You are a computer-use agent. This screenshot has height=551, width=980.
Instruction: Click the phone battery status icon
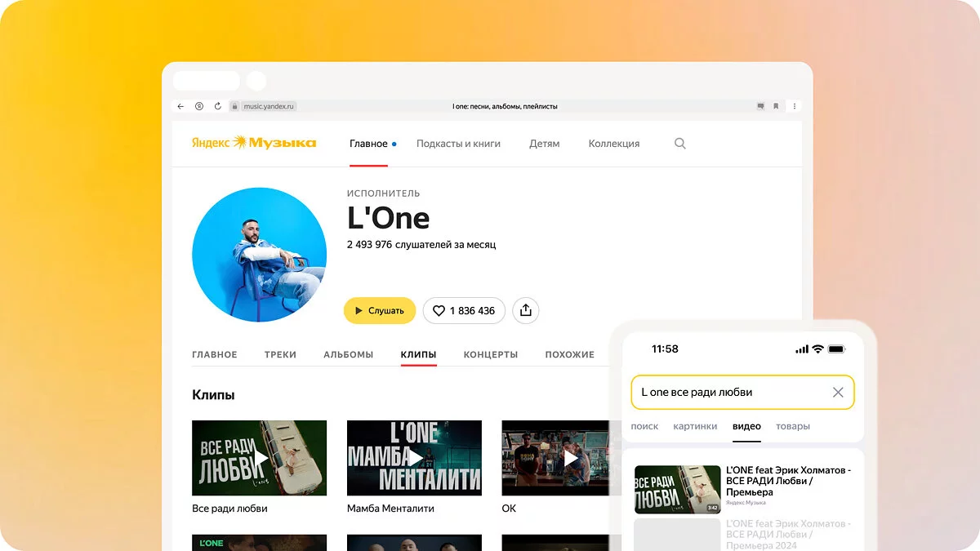click(837, 349)
